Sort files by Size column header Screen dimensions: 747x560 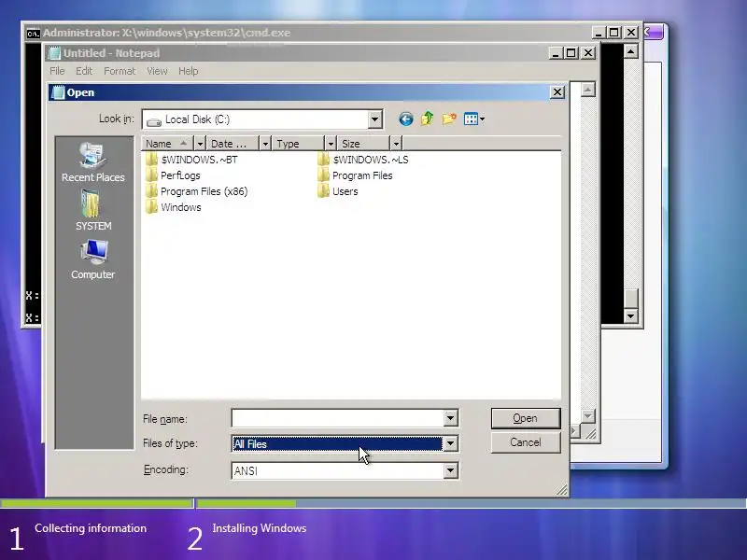tap(363, 144)
